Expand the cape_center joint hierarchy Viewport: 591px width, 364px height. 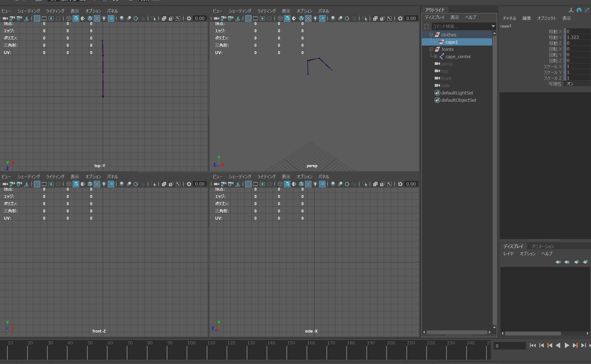pyautogui.click(x=435, y=56)
